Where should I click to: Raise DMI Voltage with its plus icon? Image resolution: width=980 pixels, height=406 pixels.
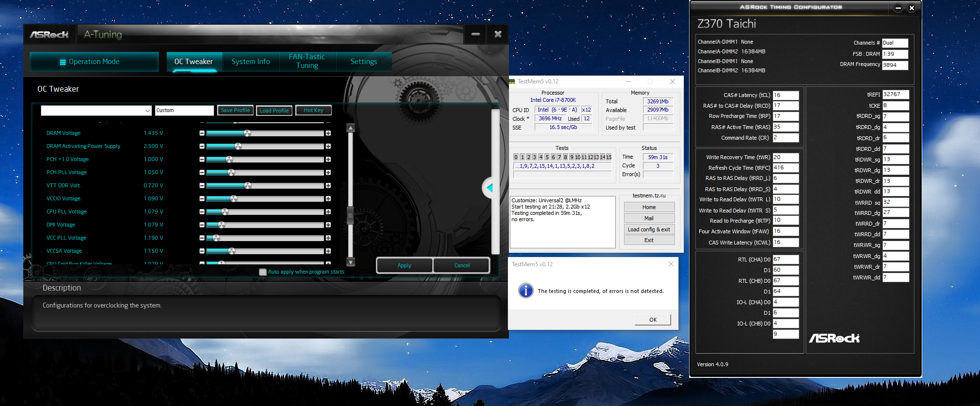328,225
